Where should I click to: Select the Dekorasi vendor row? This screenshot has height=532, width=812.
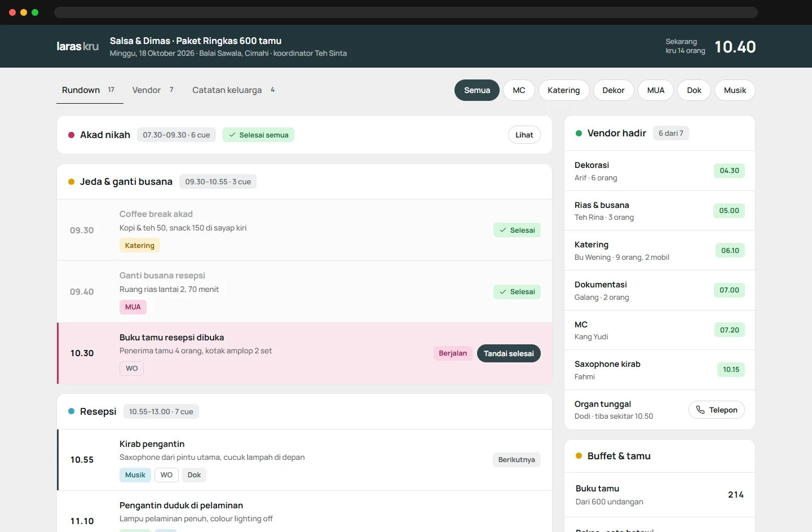point(660,171)
